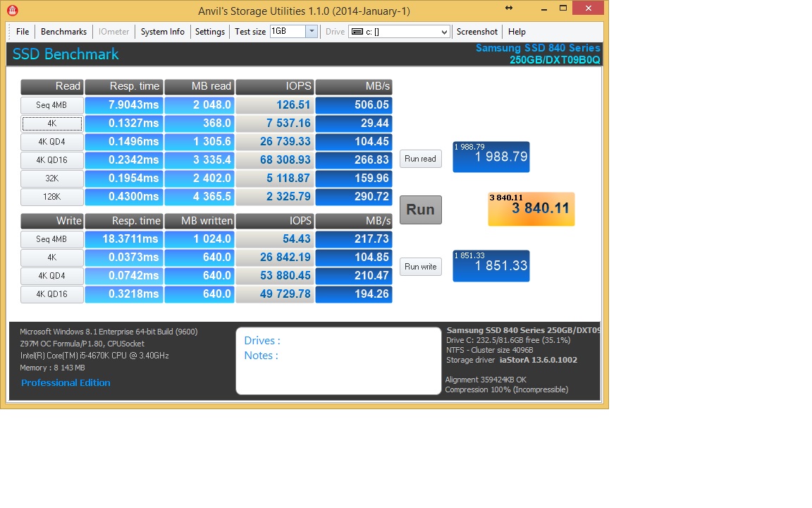The height and width of the screenshot is (508, 812).
Task: Select the Read 128K test button
Action: (51, 196)
